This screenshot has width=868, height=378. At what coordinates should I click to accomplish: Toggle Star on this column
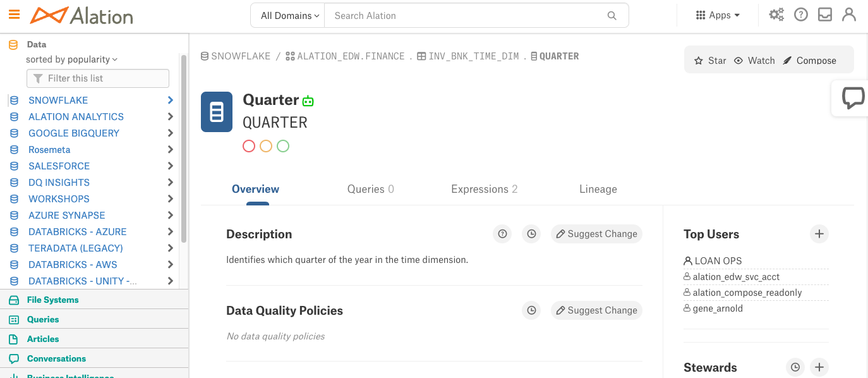710,61
